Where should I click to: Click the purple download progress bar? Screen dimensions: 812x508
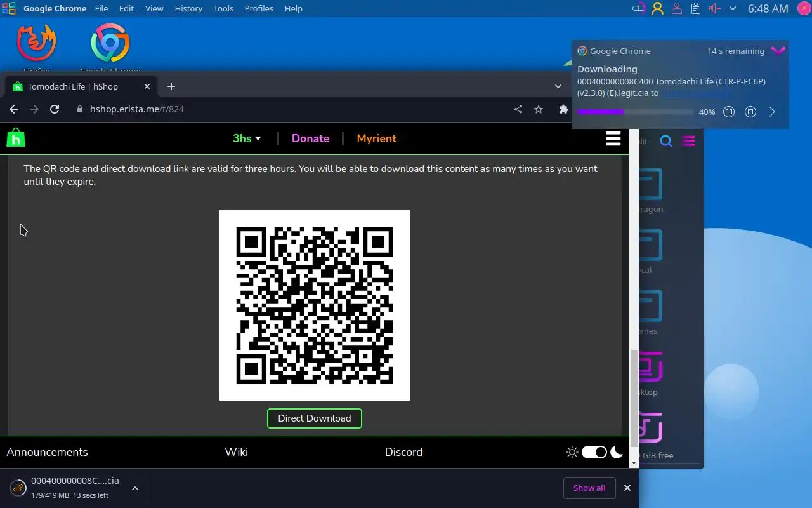(635, 112)
